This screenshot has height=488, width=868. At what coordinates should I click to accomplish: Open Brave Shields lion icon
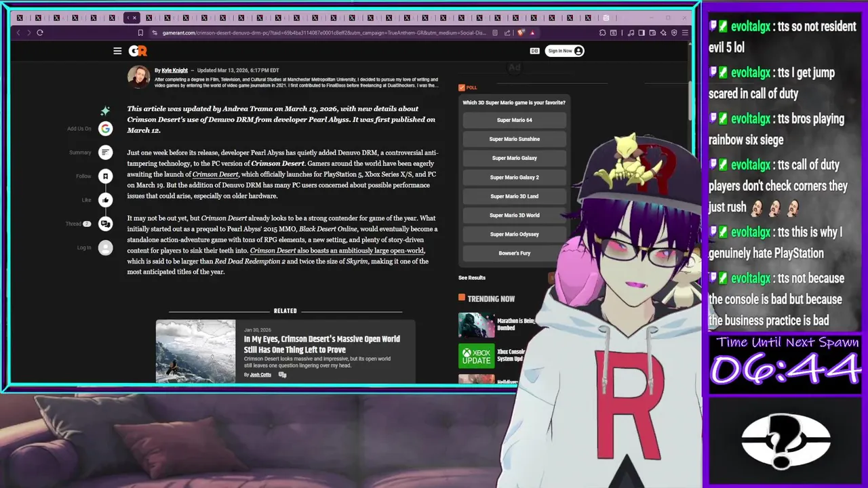point(521,33)
